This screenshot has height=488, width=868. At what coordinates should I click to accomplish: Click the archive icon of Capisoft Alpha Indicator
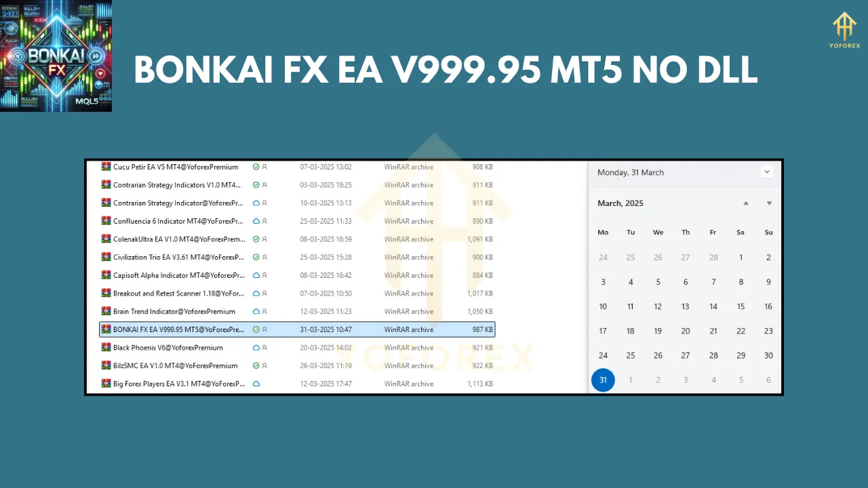(106, 275)
